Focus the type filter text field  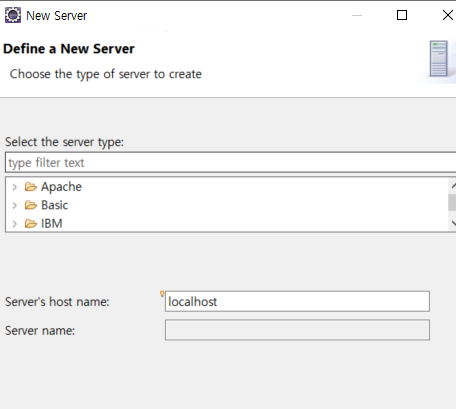pos(231,163)
